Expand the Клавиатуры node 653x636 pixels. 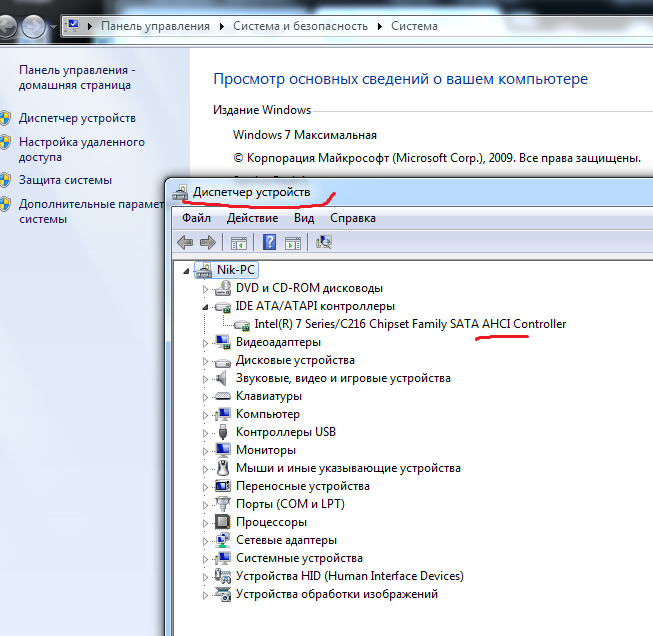205,397
